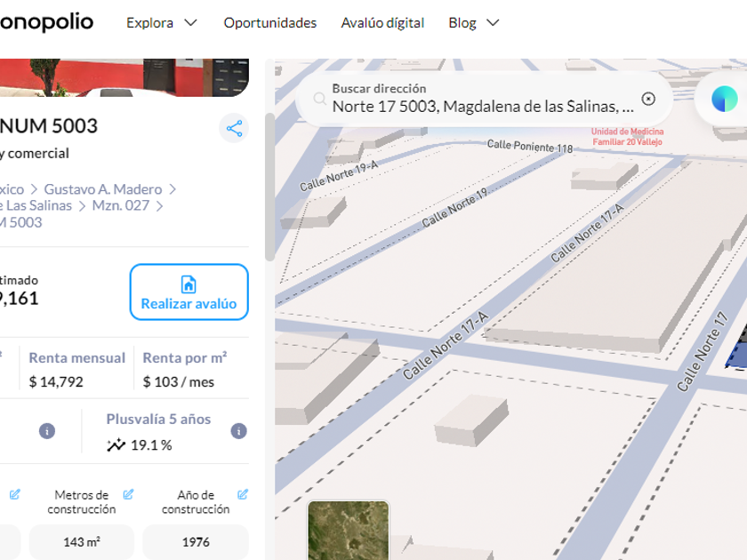
Task: Click the leftmost edit pencil icon
Action: tap(15, 494)
